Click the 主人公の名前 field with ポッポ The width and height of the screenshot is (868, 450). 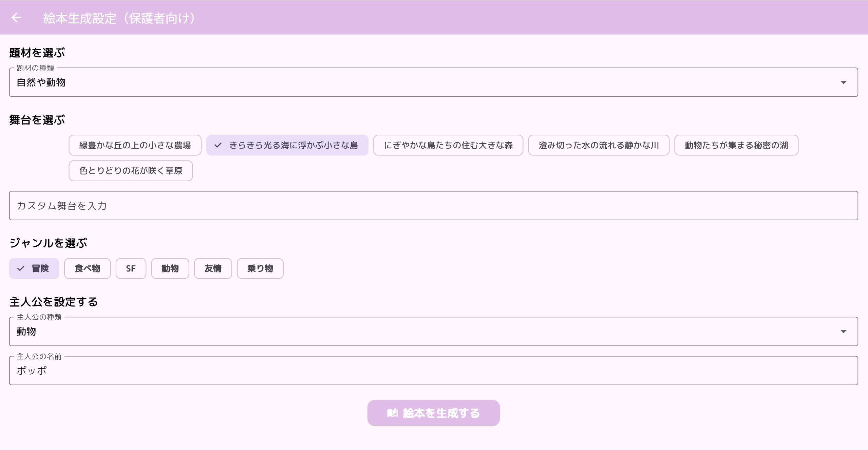[433, 371]
